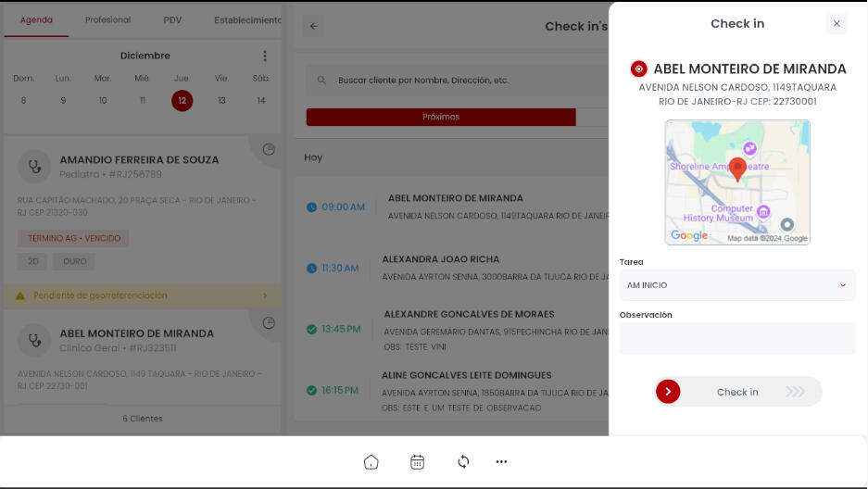The width and height of the screenshot is (868, 489).
Task: Click the 11:30 AM clock status icon
Action: point(311,269)
